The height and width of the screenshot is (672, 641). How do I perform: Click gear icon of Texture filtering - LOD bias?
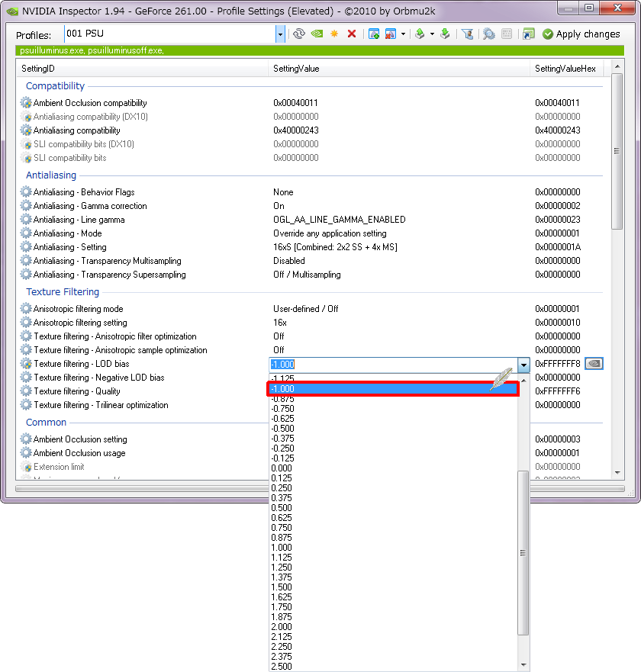[x=26, y=363]
